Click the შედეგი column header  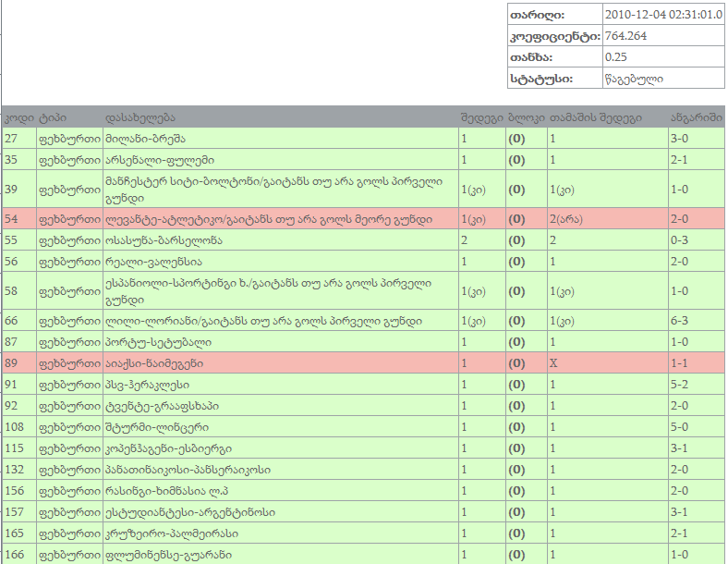(x=482, y=118)
